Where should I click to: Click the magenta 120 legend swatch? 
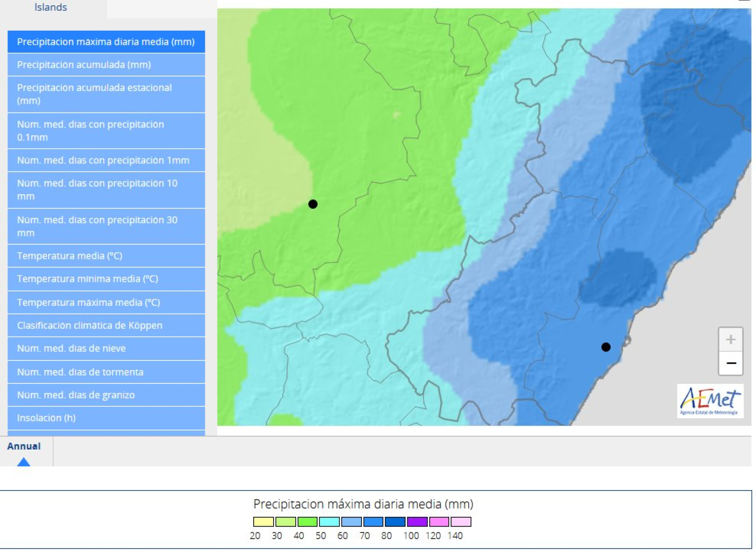(x=439, y=522)
